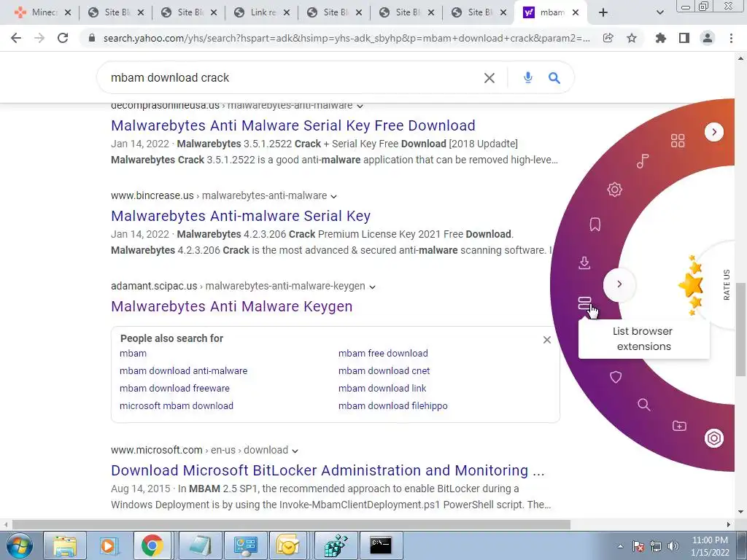Click the bookmark icon in radial menu
The image size is (747, 560).
595,225
